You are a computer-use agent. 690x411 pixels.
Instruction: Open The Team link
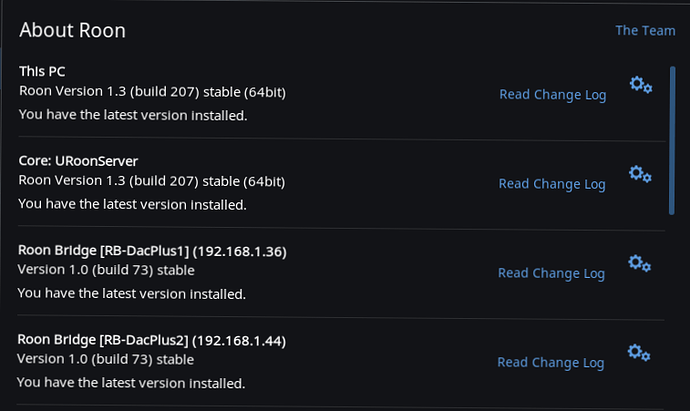tap(645, 30)
